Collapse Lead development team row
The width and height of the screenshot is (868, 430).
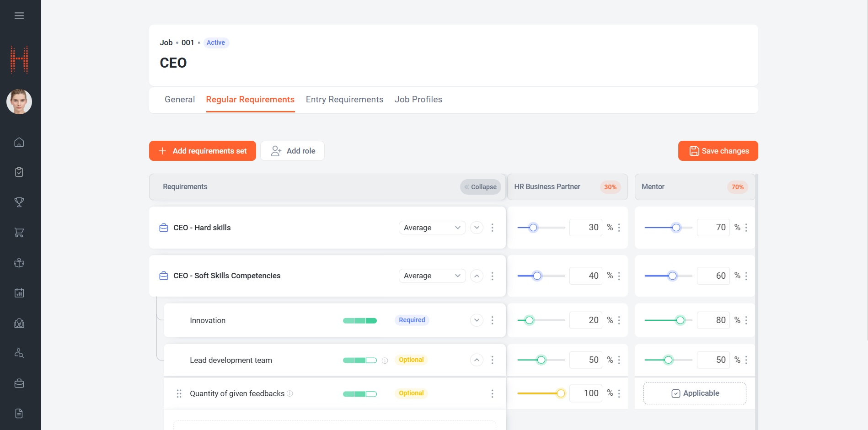click(477, 360)
